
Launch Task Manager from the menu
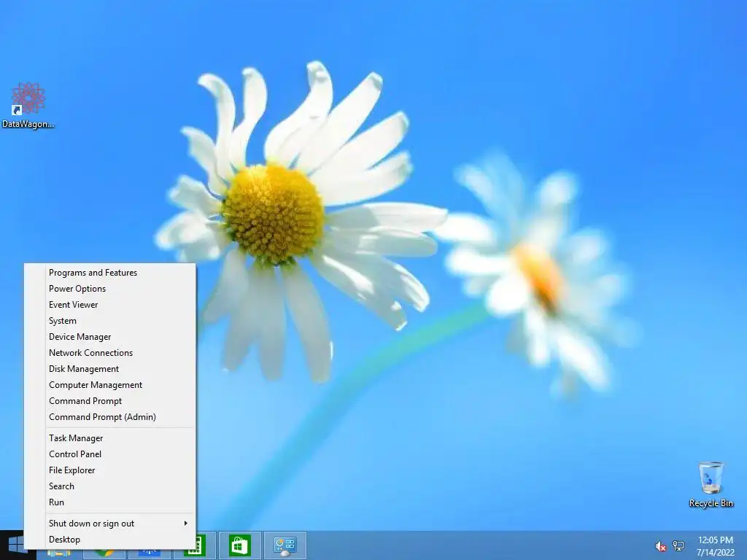point(109,438)
